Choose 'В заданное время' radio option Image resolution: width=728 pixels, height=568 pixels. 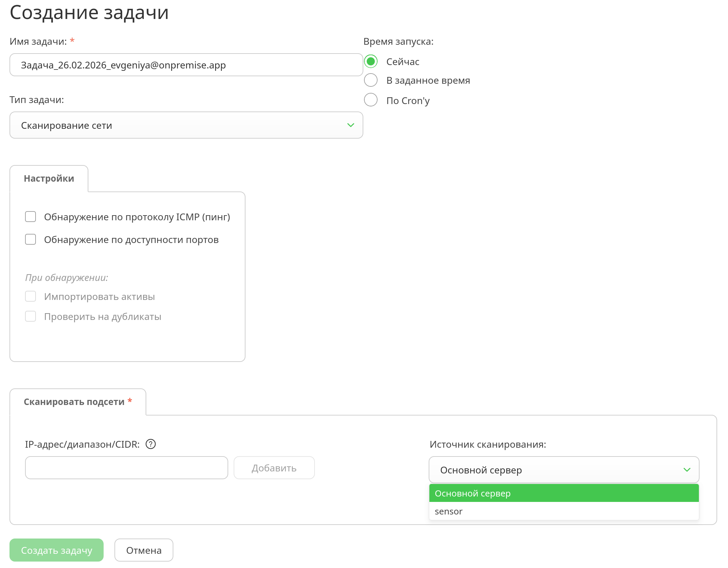pyautogui.click(x=371, y=80)
